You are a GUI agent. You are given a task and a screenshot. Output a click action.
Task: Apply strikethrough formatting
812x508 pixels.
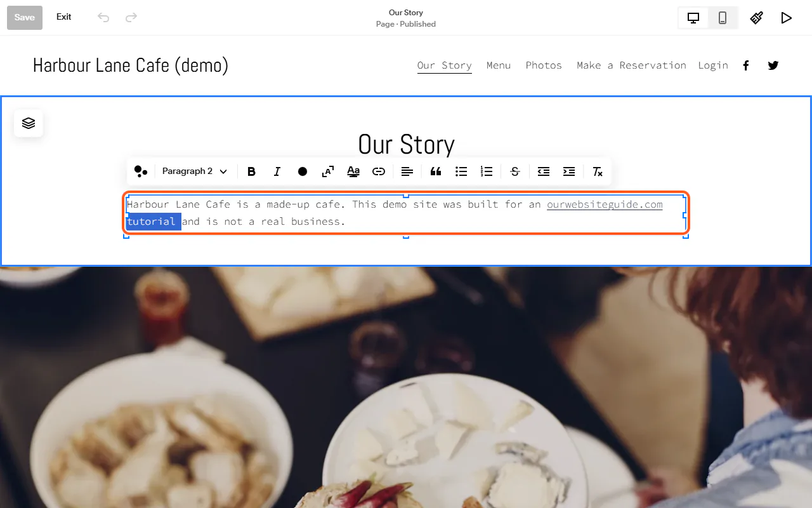[515, 171]
